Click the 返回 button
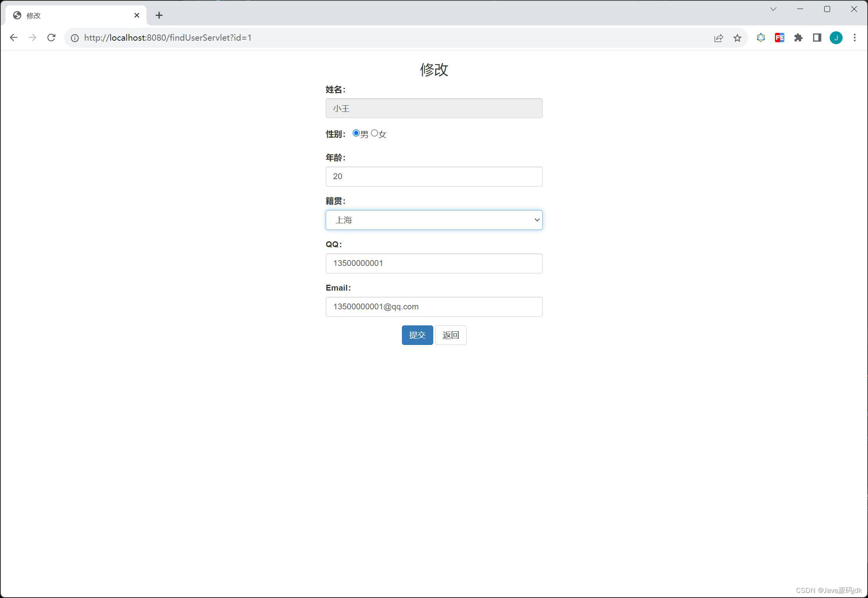The width and height of the screenshot is (868, 598). pos(450,335)
